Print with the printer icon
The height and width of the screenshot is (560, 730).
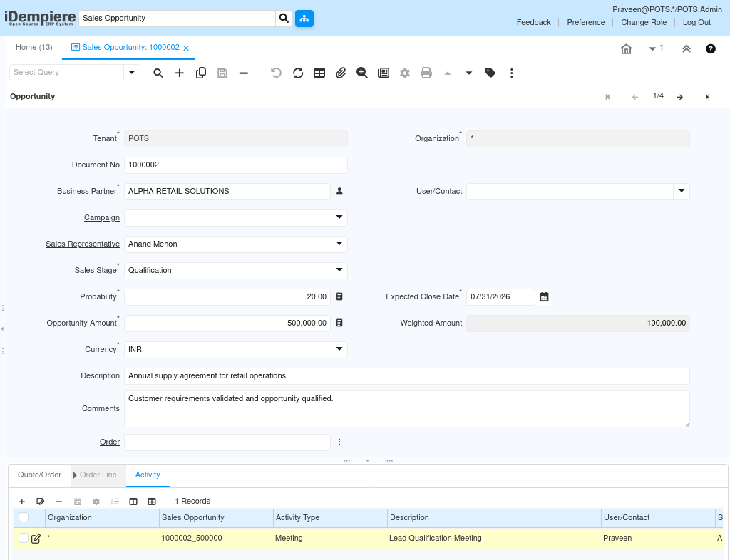[x=426, y=73]
